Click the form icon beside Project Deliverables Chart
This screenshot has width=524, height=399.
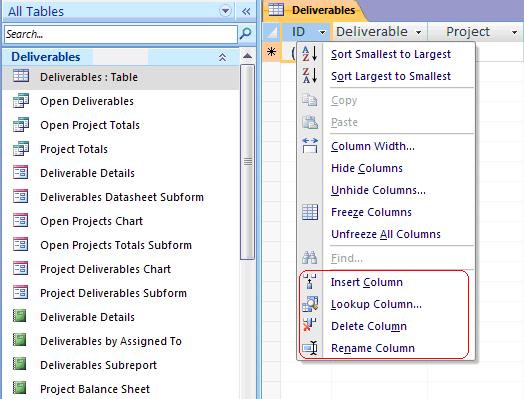(20, 269)
